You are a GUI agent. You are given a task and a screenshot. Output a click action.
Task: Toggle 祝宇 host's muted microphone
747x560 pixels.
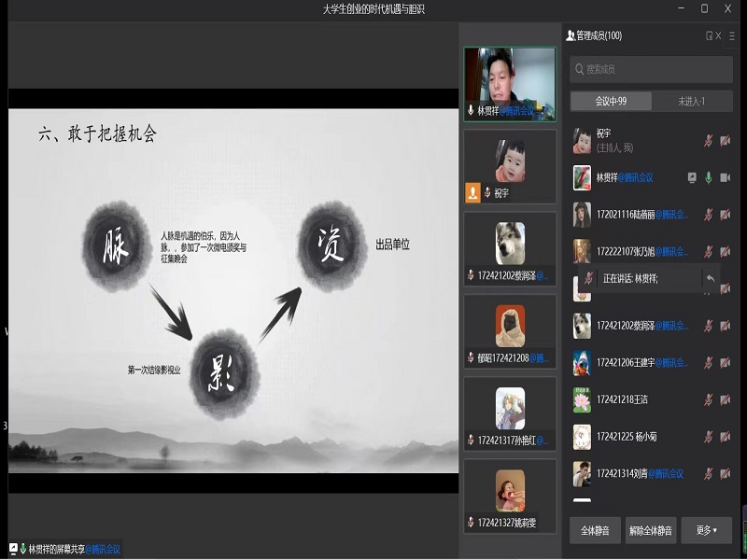pos(709,141)
